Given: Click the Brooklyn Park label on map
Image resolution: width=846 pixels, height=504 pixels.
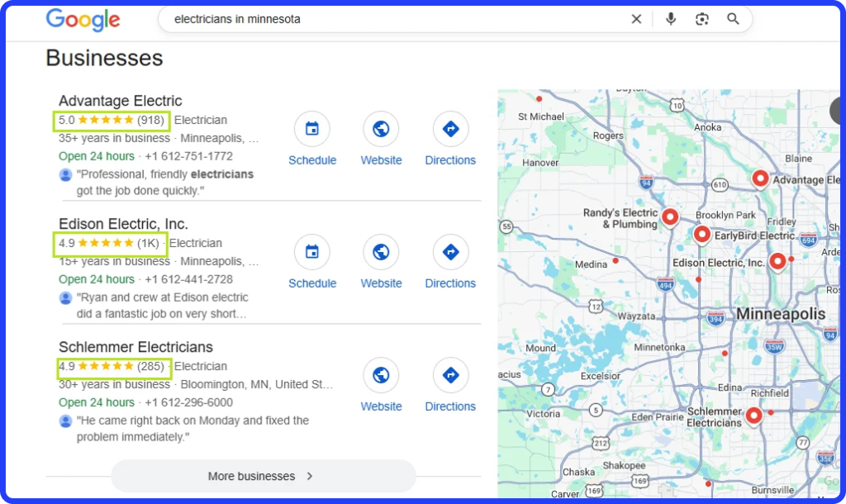Looking at the screenshot, I should pyautogui.click(x=725, y=215).
